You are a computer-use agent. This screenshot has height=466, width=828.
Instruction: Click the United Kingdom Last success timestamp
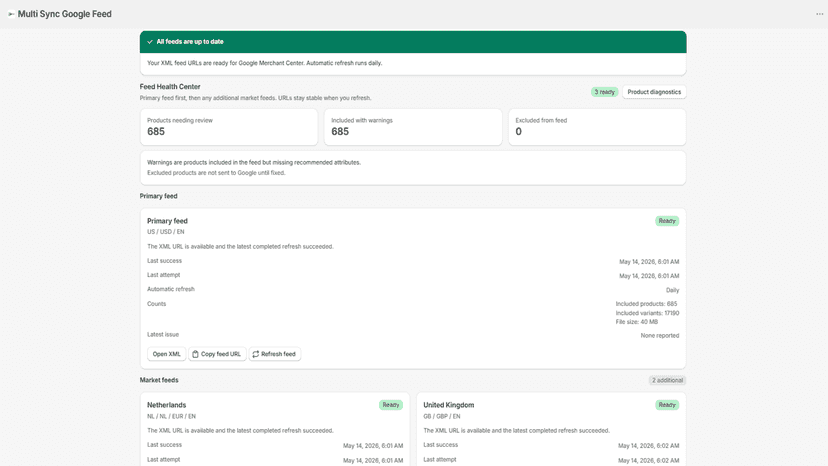(x=648, y=446)
